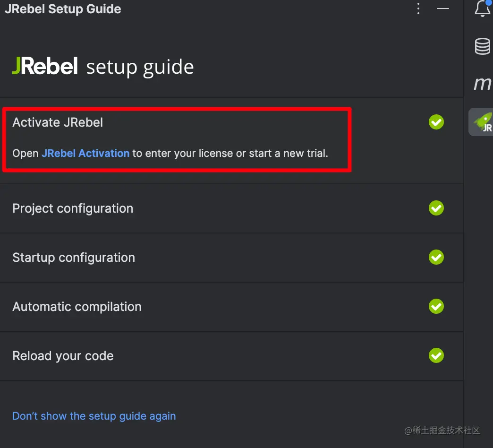Click the Project configuration green checkmark

tap(436, 208)
